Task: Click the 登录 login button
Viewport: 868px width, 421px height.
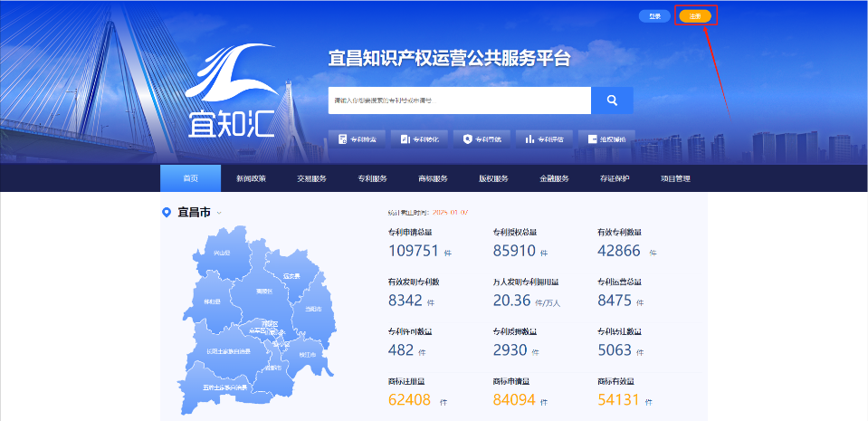Action: (x=654, y=16)
